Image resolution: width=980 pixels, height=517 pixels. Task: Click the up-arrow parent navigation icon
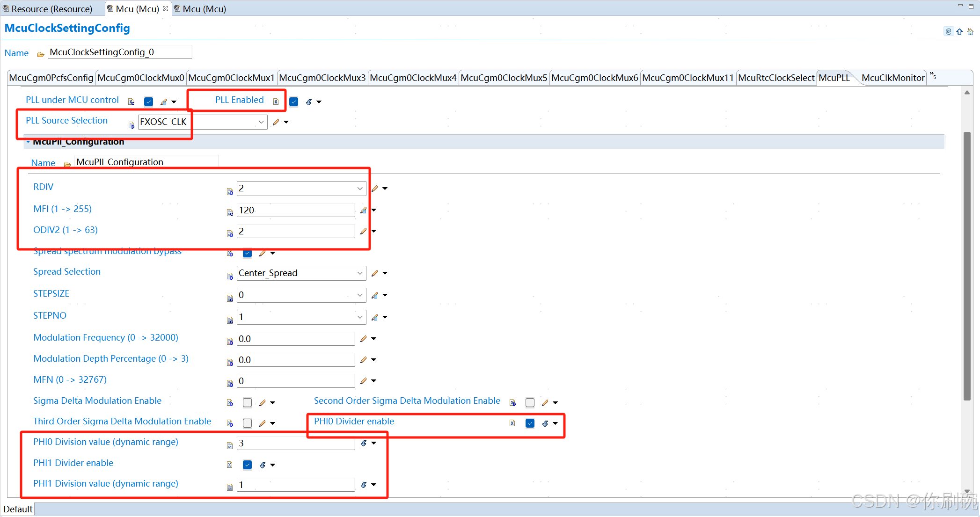click(959, 32)
